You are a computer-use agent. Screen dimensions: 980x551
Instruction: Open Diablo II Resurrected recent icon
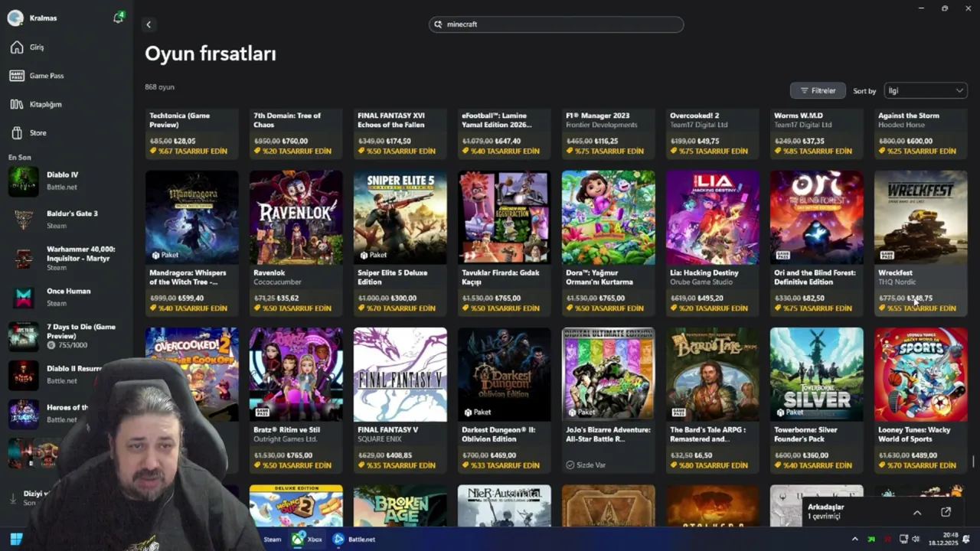23,376
